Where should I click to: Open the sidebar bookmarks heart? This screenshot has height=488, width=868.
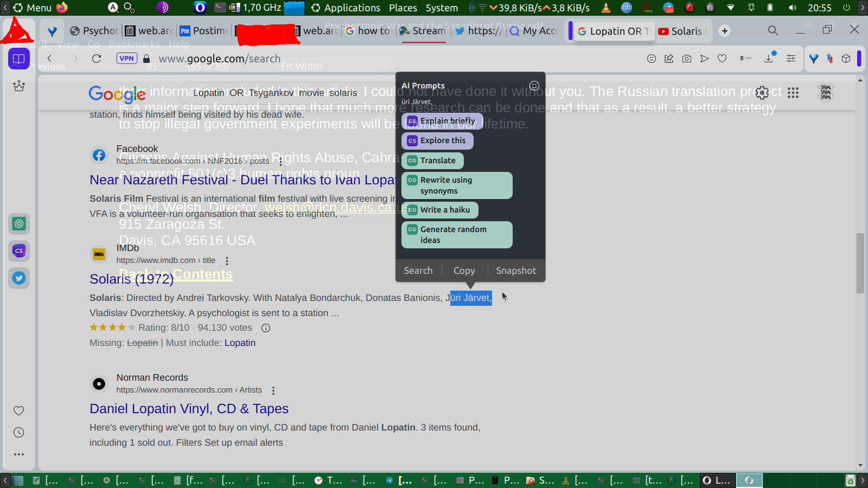(19, 411)
